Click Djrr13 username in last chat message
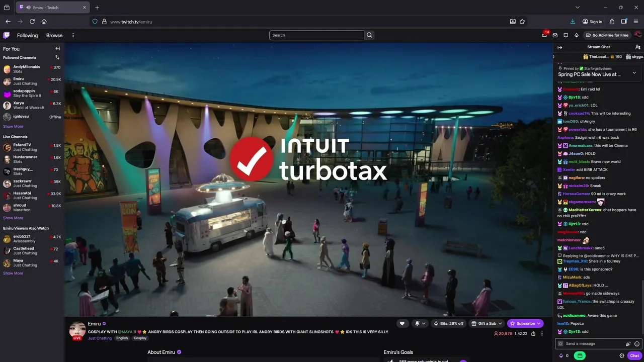Screen dimensions: 644x362 point(574,332)
